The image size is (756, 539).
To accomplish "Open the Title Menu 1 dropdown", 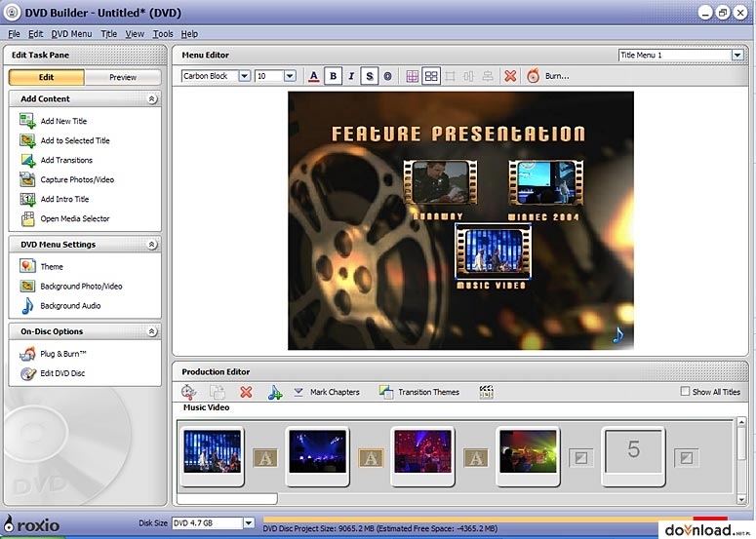I will click(x=737, y=55).
